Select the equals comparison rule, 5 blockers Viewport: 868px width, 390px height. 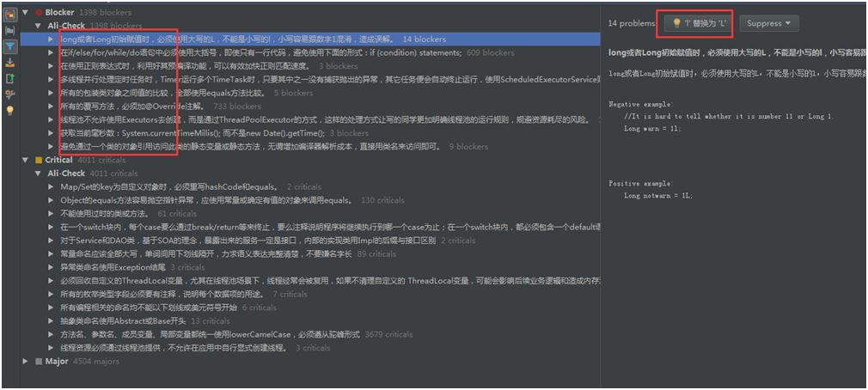(310, 93)
